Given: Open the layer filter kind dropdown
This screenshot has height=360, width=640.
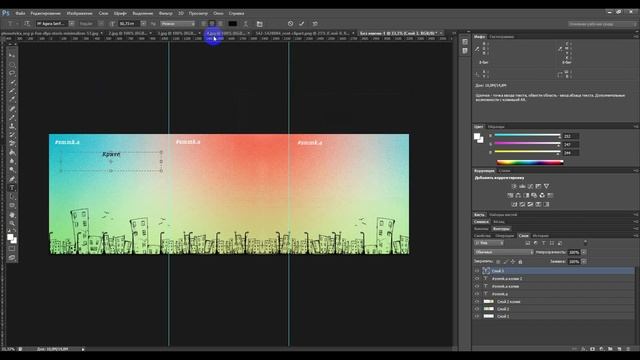Looking at the screenshot, I should [489, 243].
